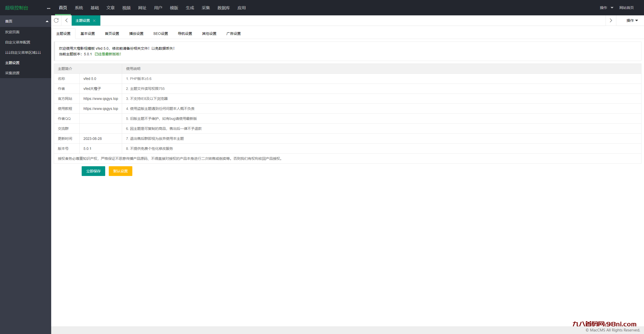The width and height of the screenshot is (644, 334).
Task: Open 数据库 in the top menu
Action: (x=223, y=8)
